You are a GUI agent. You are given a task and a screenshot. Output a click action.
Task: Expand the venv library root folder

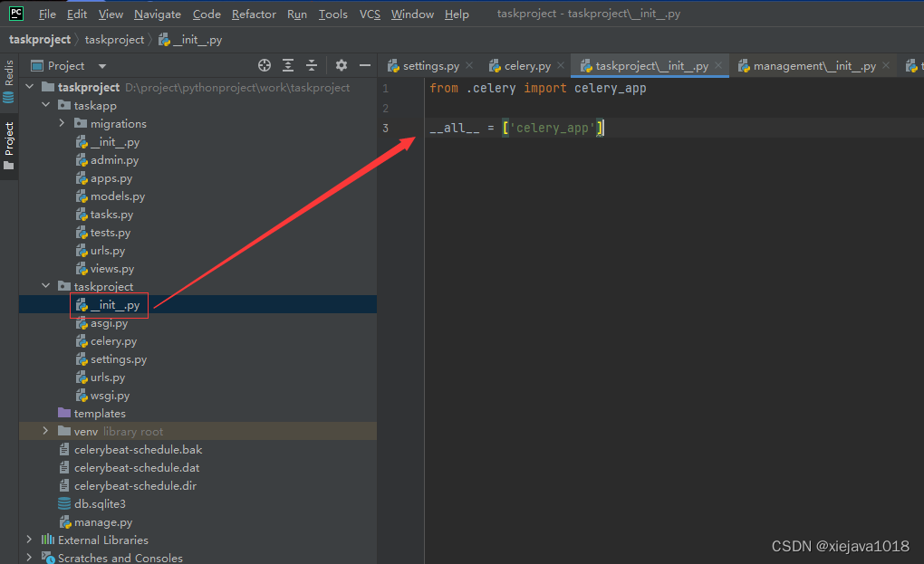coord(45,432)
